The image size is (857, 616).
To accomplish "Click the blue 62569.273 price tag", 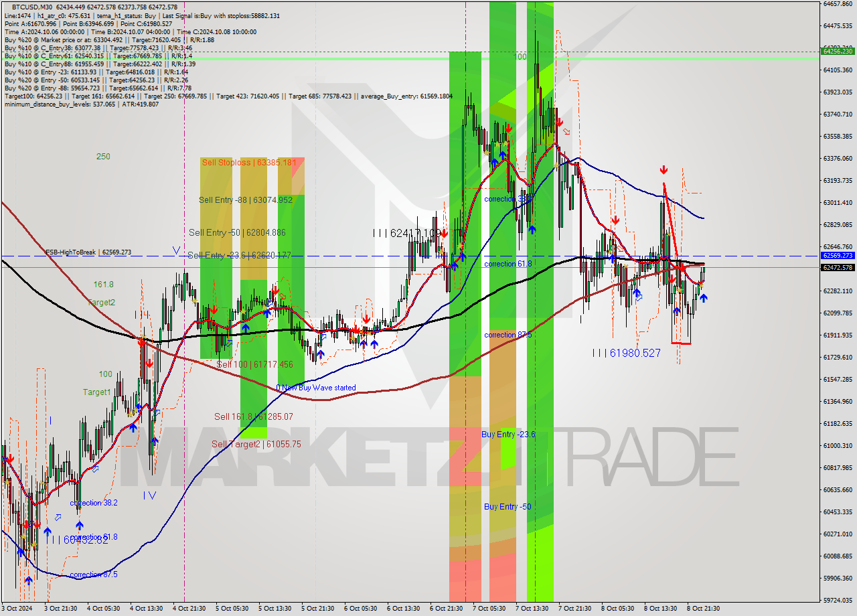I will [x=838, y=256].
